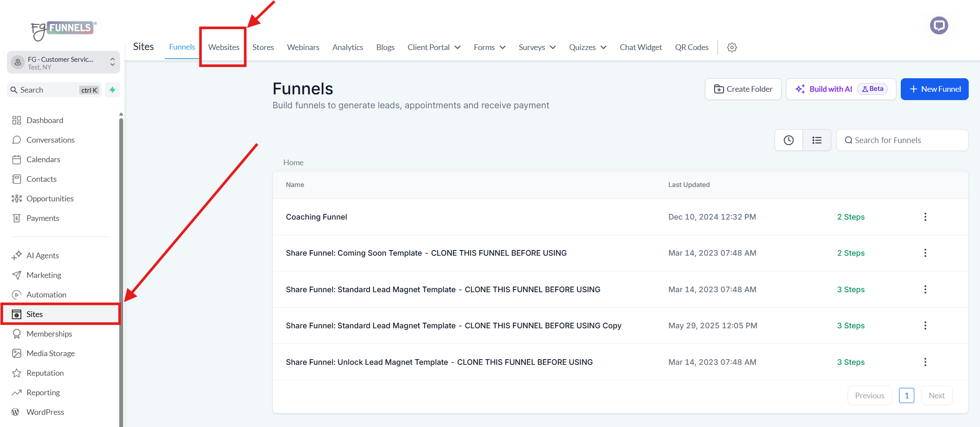
Task: Click the Conversations speech bubble icon
Action: [x=17, y=140]
